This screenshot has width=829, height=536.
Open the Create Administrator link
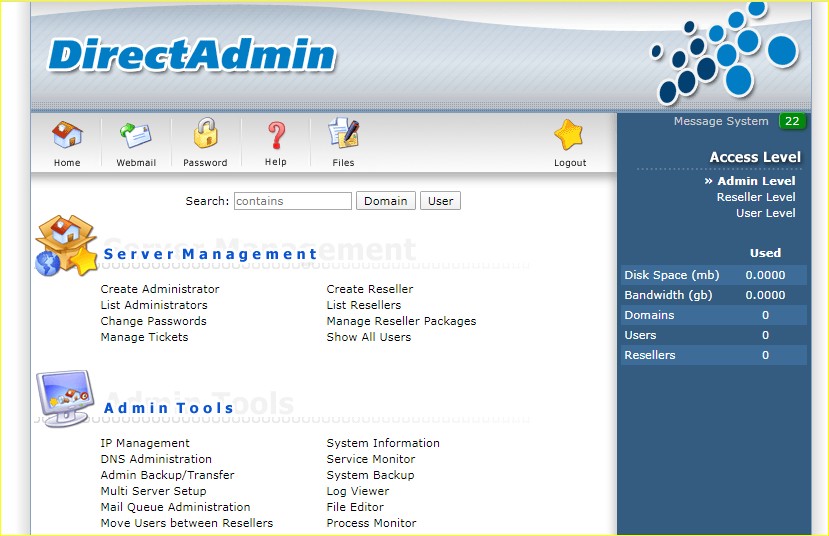point(160,289)
